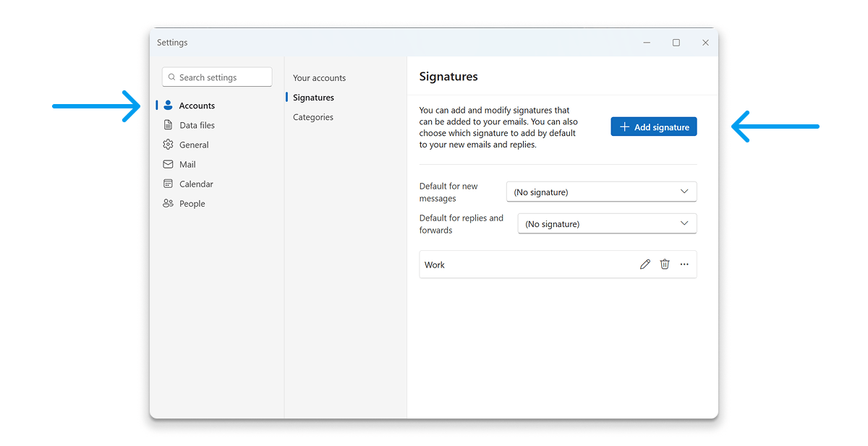This screenshot has width=868, height=446.
Task: Focus the Search settings field
Action: pos(217,77)
